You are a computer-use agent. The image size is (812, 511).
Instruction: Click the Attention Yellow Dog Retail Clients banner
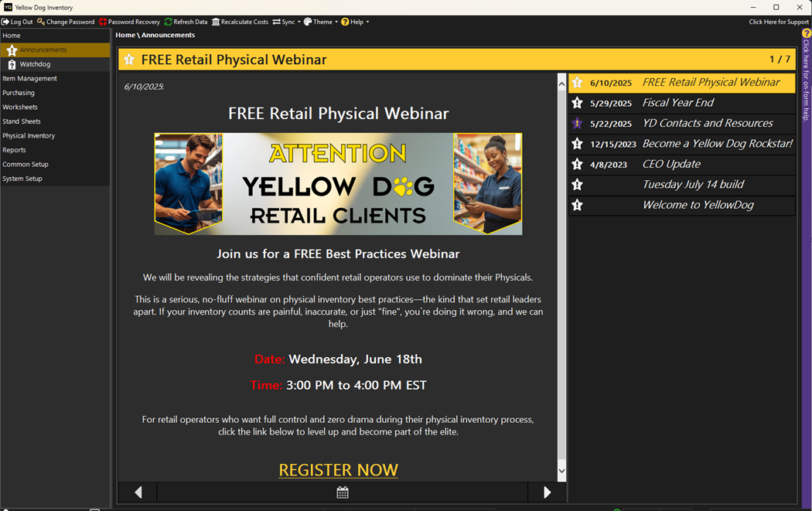click(338, 184)
